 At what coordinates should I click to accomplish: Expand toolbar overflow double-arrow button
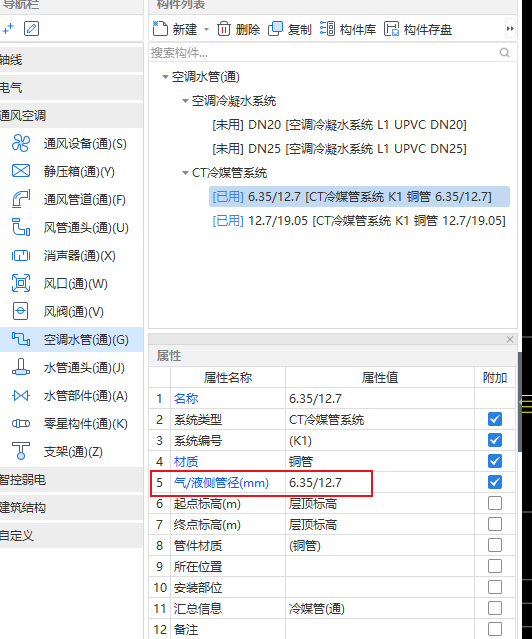(x=510, y=29)
